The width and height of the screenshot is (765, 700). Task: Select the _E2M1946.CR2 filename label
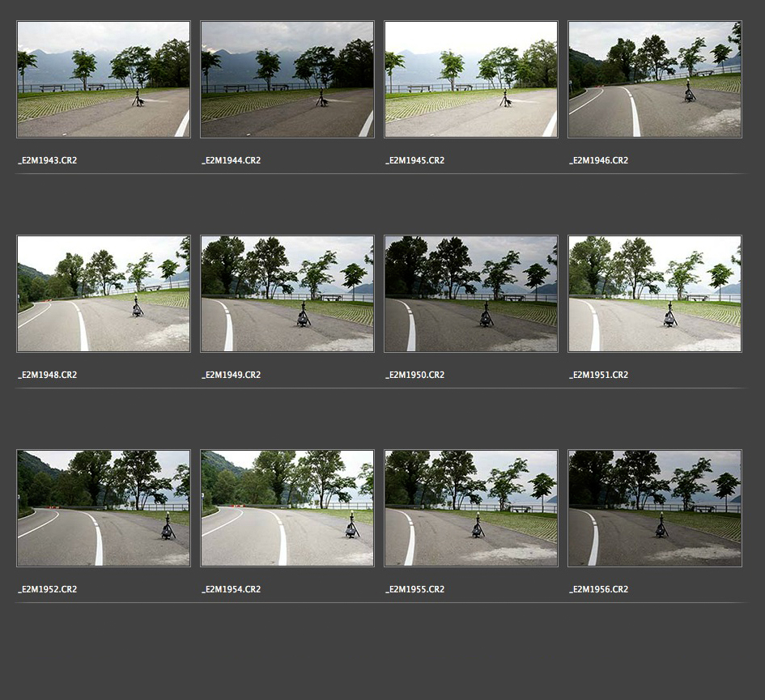[598, 160]
